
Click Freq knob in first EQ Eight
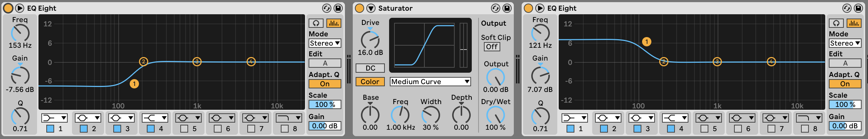click(x=20, y=33)
